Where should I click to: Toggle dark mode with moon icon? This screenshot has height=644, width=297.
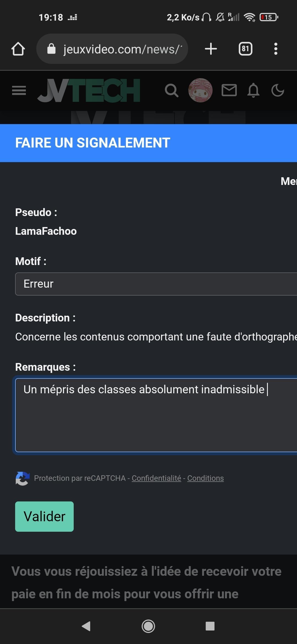(277, 90)
